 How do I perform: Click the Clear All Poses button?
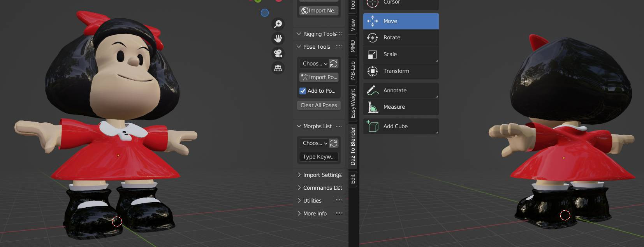point(319,105)
